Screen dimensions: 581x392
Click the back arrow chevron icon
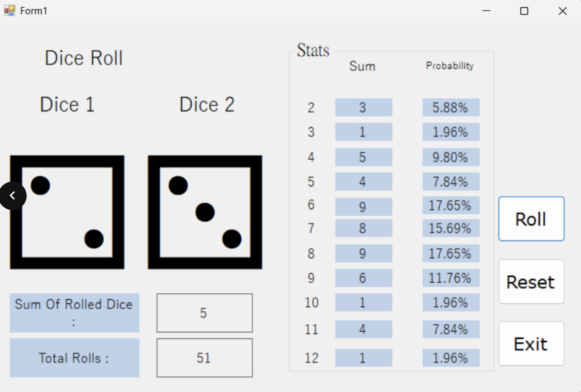point(13,196)
